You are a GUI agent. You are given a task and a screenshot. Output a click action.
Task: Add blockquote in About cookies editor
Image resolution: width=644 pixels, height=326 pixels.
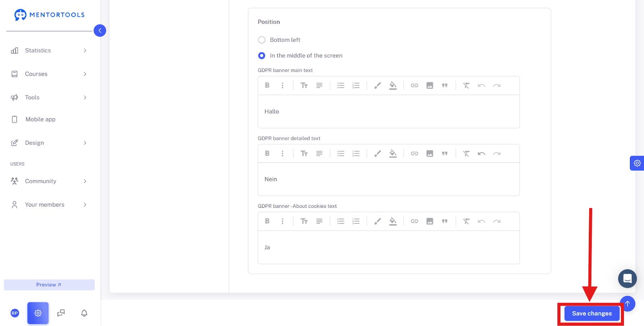[445, 221]
